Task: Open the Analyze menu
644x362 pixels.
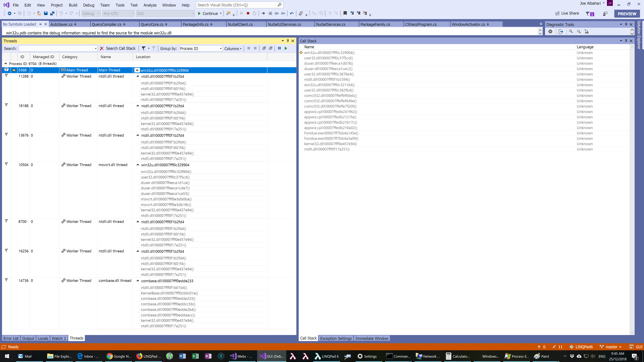Action: pos(150,5)
